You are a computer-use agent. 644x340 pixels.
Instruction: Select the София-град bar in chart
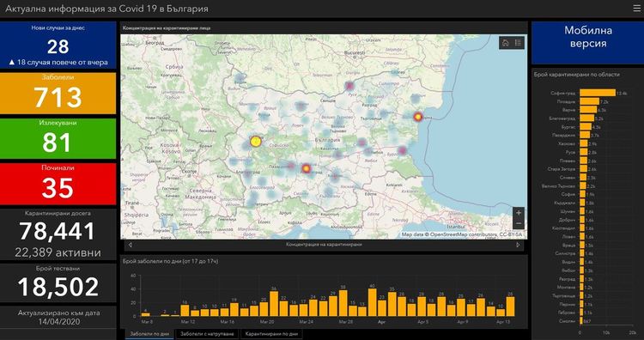[x=598, y=94]
